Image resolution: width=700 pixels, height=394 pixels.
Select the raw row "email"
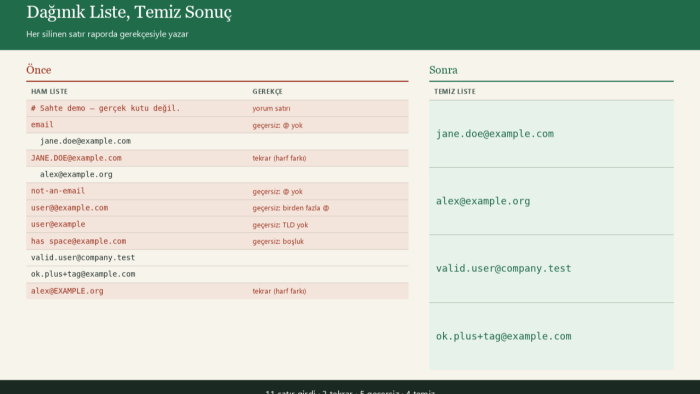217,125
